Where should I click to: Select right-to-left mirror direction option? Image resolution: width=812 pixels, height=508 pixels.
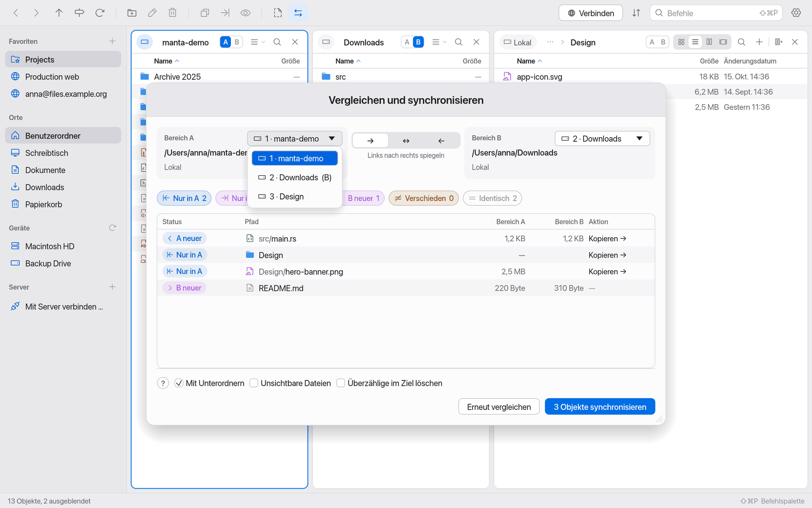tap(442, 141)
